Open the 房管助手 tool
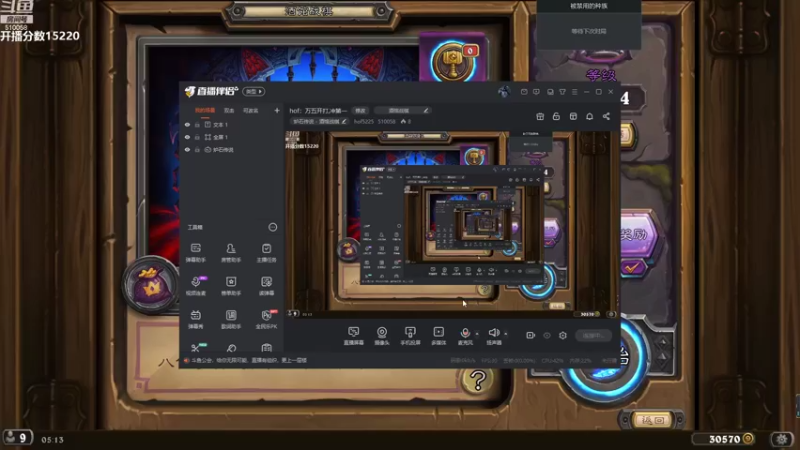Screen dimensions: 800x450 point(231,253)
